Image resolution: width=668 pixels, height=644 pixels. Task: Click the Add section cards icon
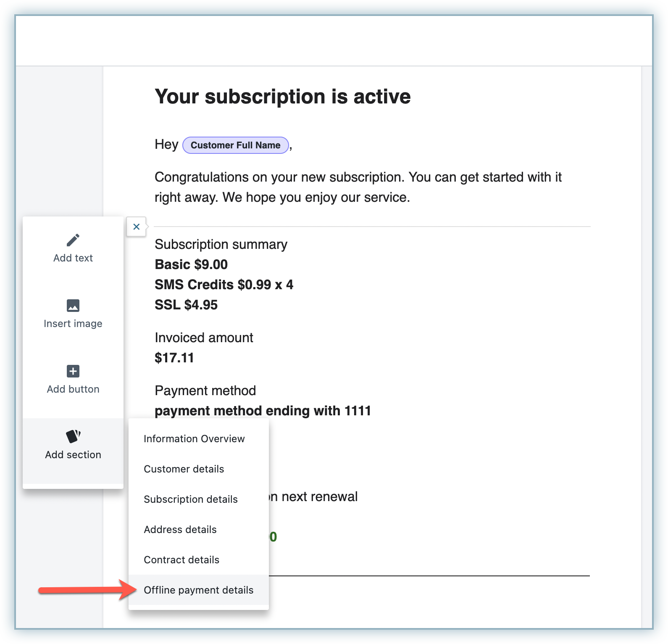pyautogui.click(x=73, y=436)
